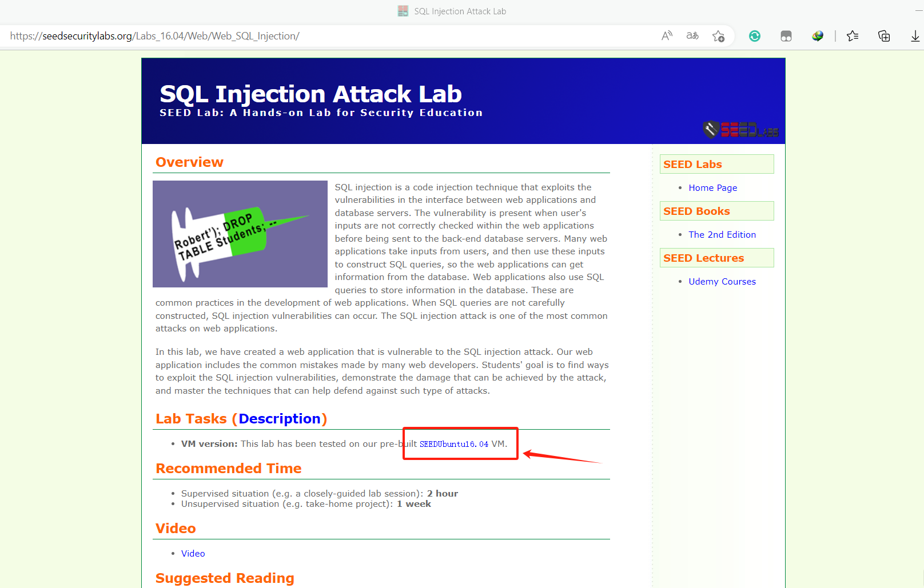Image resolution: width=924 pixels, height=588 pixels.
Task: Click the 'VM version:' bold label
Action: click(209, 444)
